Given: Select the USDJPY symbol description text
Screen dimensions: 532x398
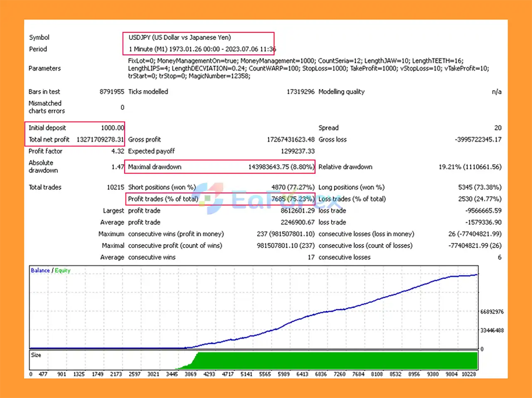Looking at the screenshot, I should 180,37.
